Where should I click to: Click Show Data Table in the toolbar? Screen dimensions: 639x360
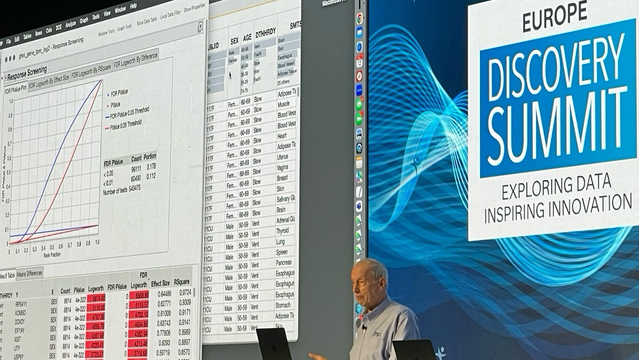click(147, 21)
